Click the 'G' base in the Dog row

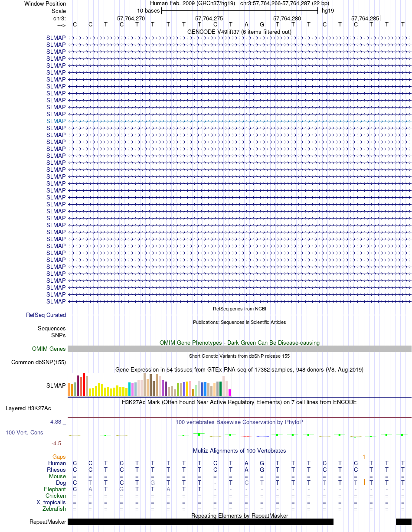[x=153, y=483]
